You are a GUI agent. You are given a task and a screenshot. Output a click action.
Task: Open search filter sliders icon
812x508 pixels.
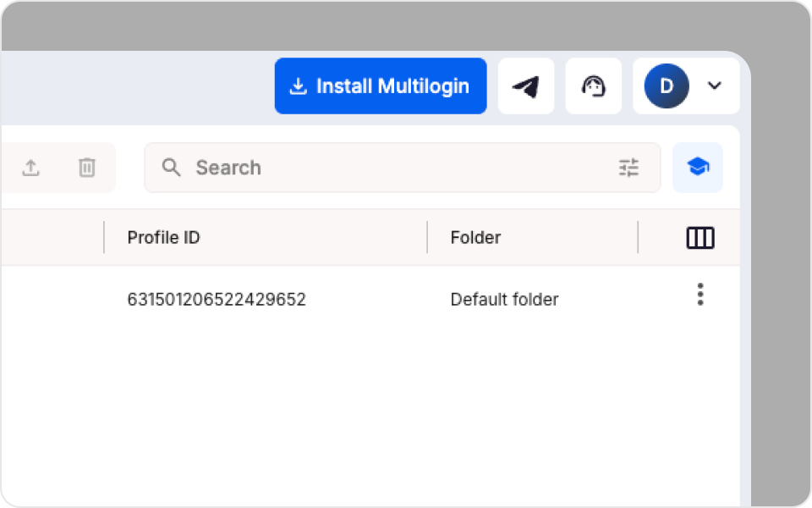628,168
